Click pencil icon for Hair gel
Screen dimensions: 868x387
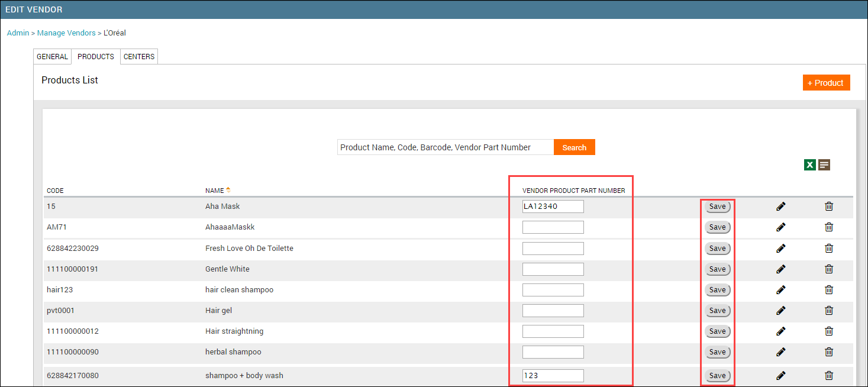point(780,310)
